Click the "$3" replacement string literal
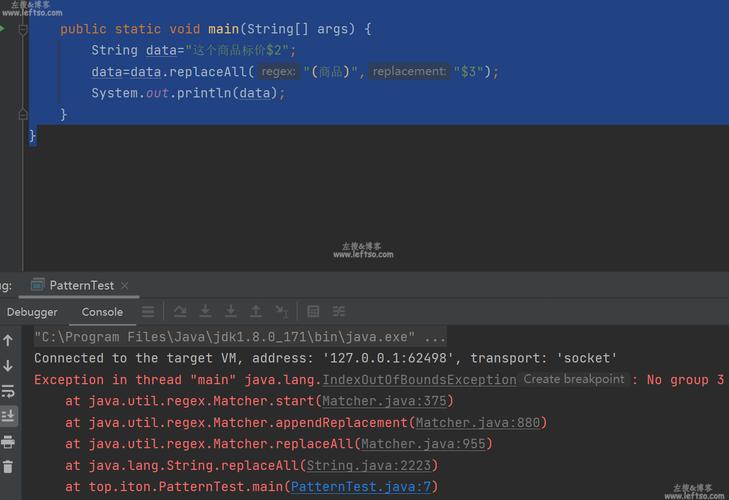Screen dimensions: 729x500 pyautogui.click(x=469, y=72)
